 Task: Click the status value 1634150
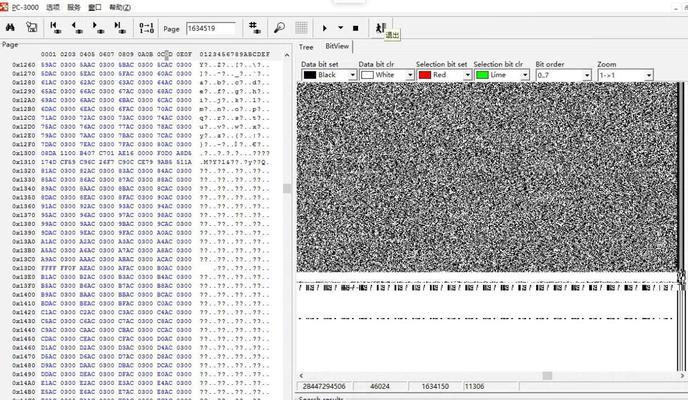click(x=435, y=386)
